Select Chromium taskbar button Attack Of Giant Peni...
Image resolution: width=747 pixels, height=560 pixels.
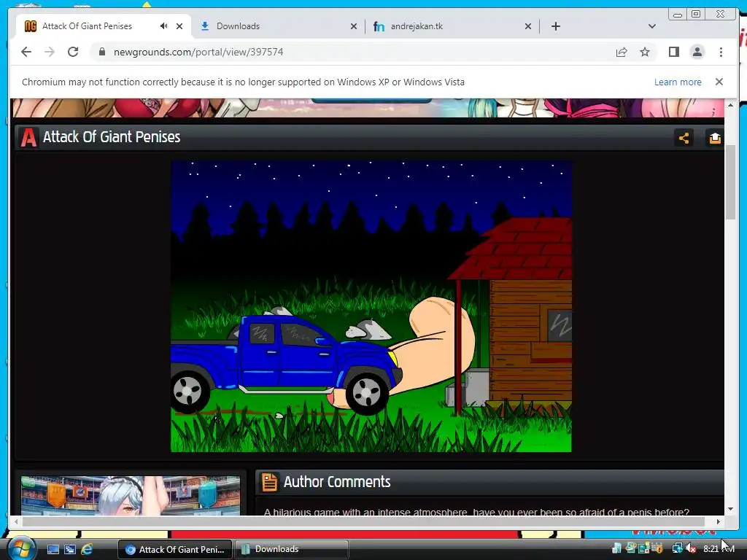coord(175,550)
